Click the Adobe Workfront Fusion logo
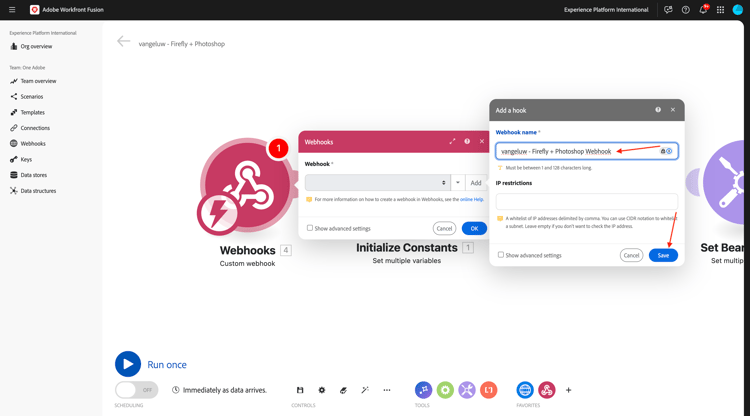The image size is (750, 416). click(34, 10)
